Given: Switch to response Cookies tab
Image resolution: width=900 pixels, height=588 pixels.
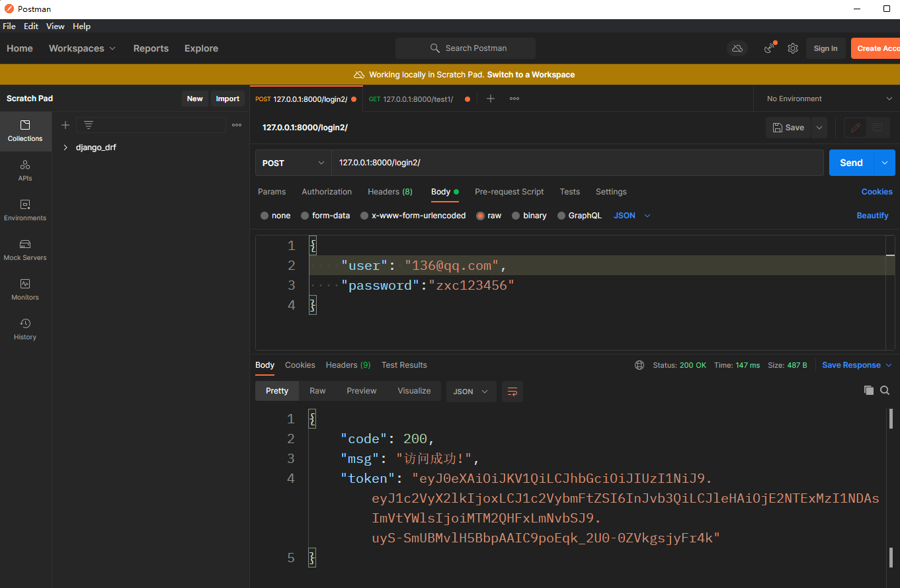Looking at the screenshot, I should point(300,365).
